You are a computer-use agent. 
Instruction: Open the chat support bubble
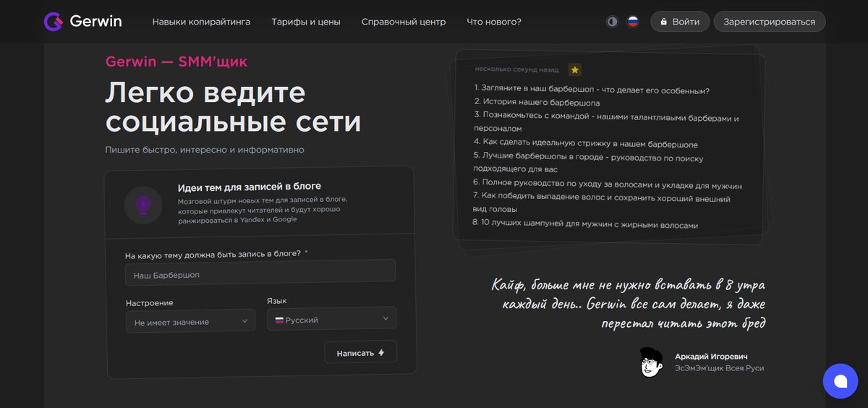841,381
